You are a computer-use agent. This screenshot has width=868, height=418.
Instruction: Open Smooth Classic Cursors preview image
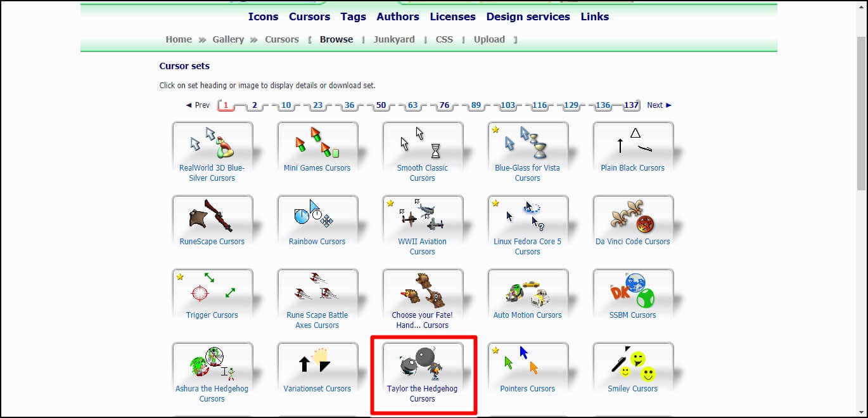click(x=423, y=142)
